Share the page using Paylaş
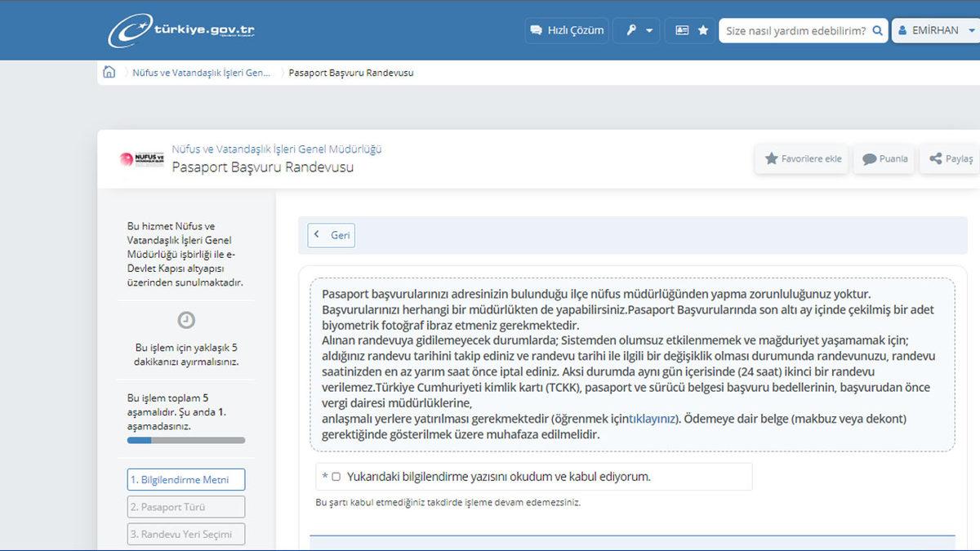Viewport: 980px width, 551px height. (951, 158)
